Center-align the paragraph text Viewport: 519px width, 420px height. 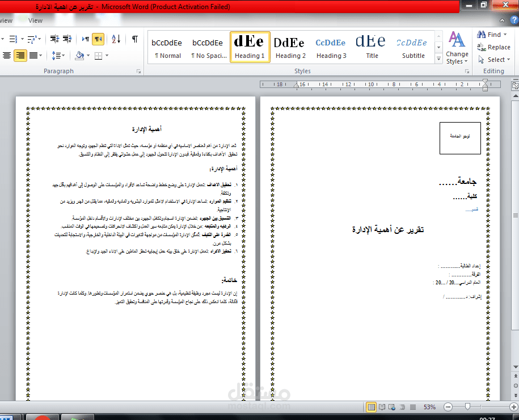(x=7, y=55)
